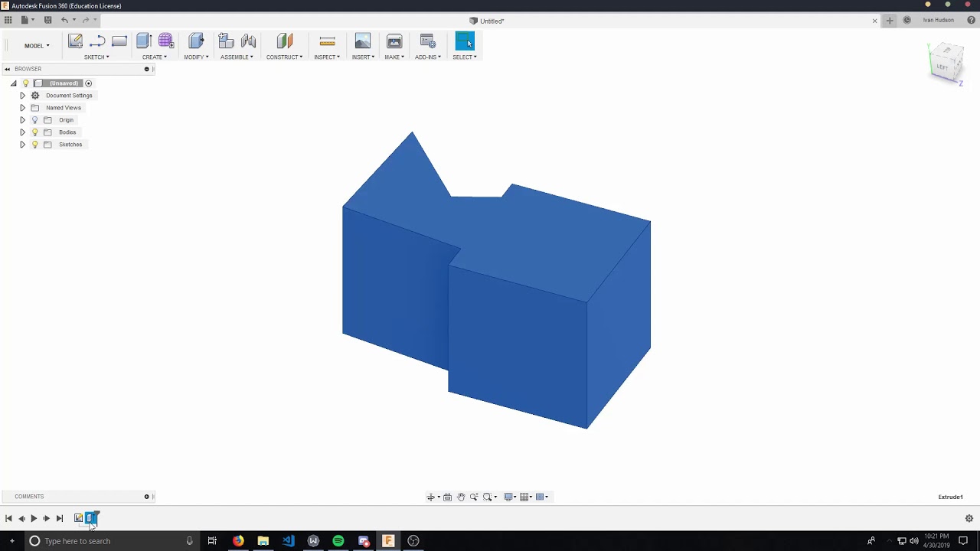
Task: Expand the Bodies folder node
Action: point(22,132)
